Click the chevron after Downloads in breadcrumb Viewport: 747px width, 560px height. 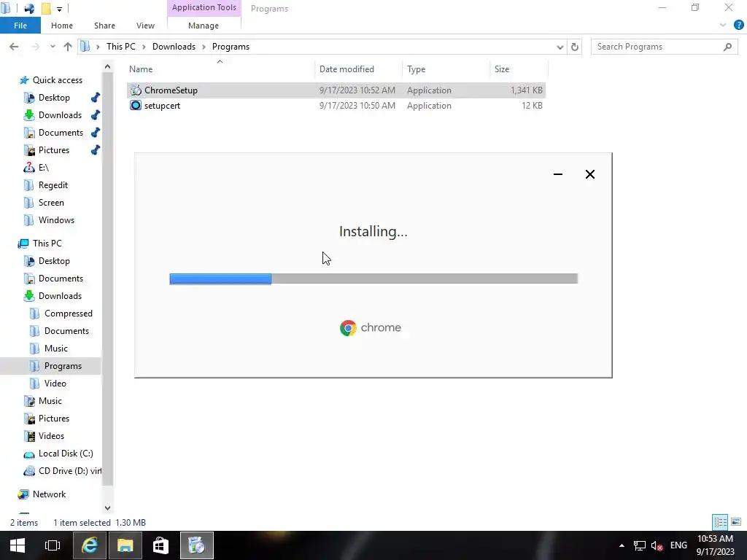click(204, 47)
